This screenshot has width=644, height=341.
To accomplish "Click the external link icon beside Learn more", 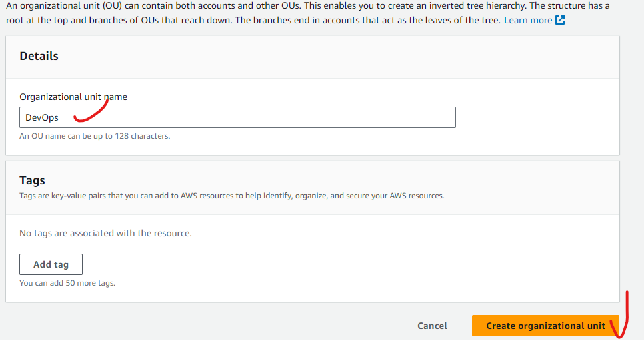I will pos(560,20).
